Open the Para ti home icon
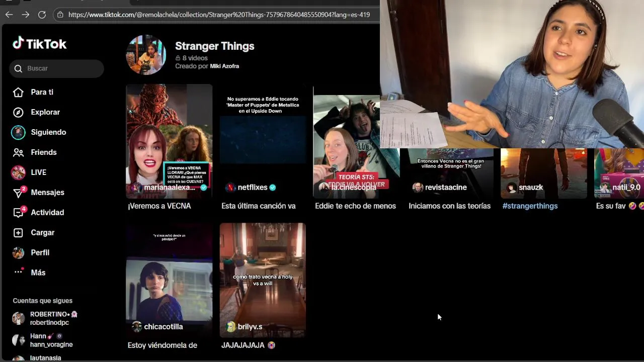Screen dimensions: 644x362 [x=18, y=92]
